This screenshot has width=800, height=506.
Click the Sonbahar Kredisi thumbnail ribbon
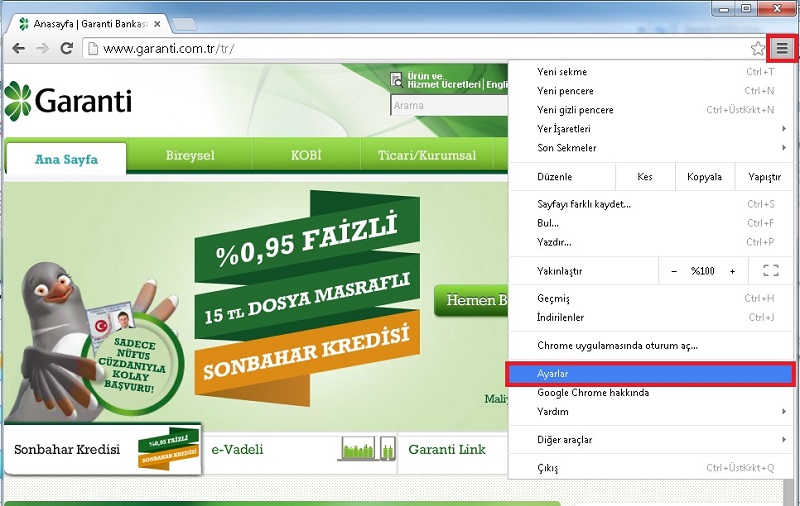[168, 448]
